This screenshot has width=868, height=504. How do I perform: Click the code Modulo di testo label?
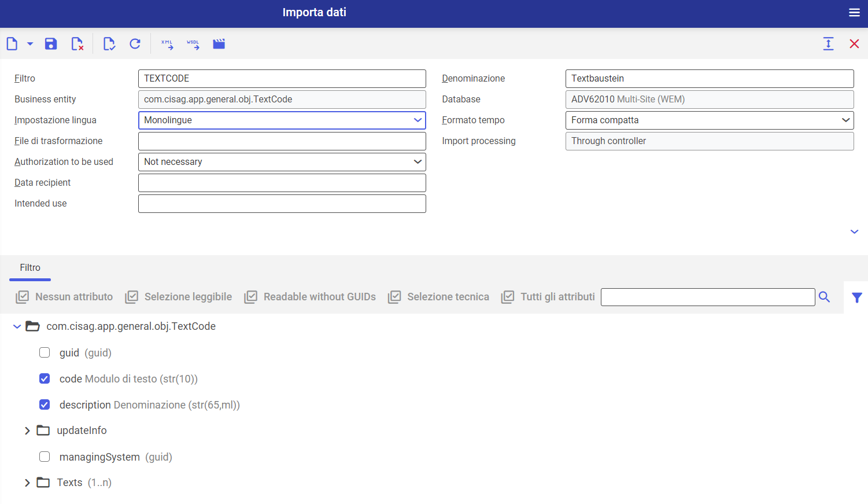pos(128,379)
